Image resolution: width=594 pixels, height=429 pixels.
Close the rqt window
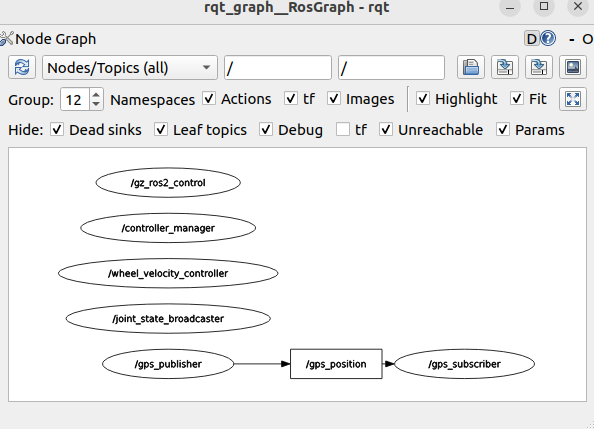pos(578,7)
